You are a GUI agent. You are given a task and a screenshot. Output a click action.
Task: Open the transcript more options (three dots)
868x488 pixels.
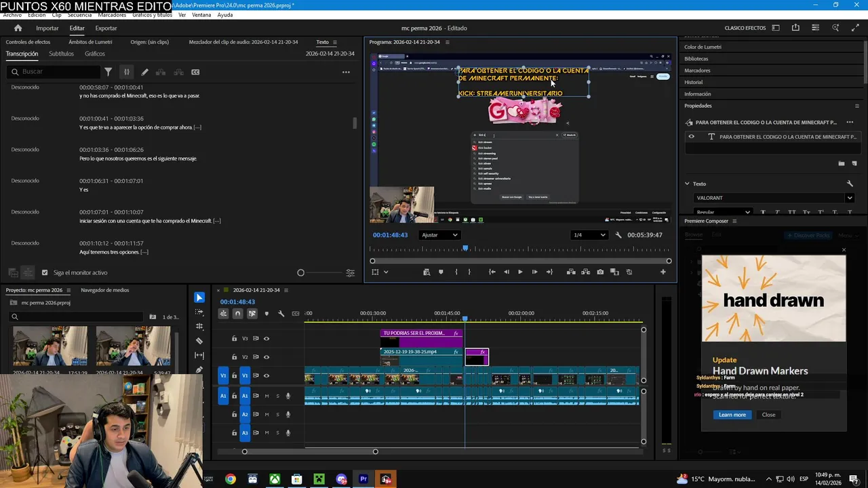[x=346, y=72]
